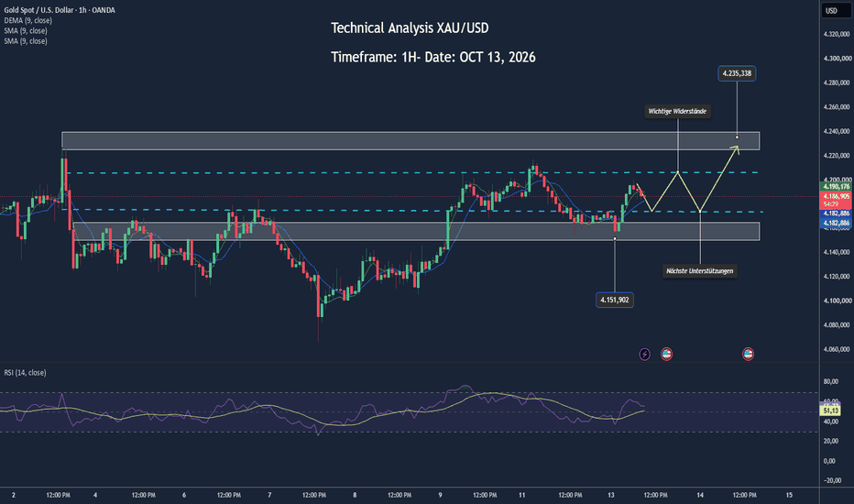Image resolution: width=854 pixels, height=504 pixels.
Task: Select the second SMA (9, close) indicator
Action: 26,41
